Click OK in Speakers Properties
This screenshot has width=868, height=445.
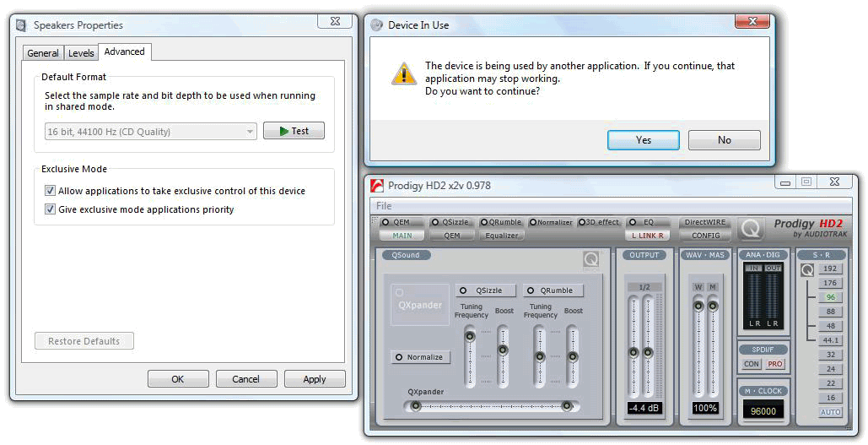(x=178, y=379)
